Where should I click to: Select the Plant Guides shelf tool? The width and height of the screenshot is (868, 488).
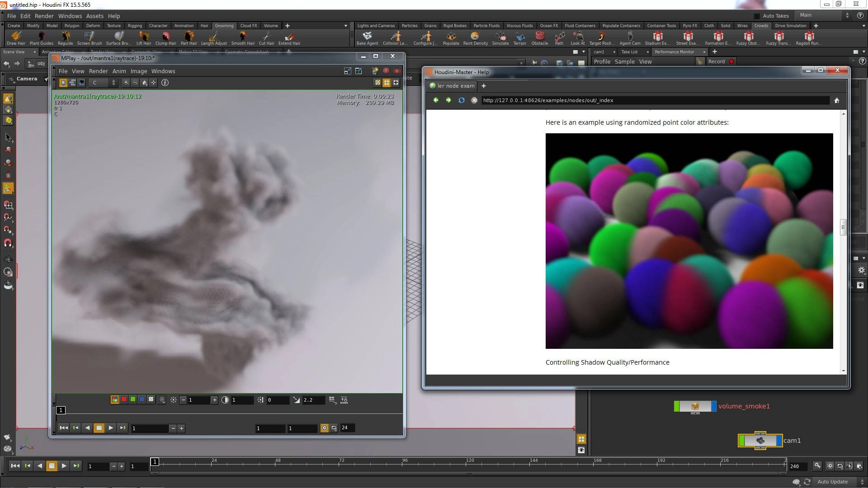tap(41, 38)
